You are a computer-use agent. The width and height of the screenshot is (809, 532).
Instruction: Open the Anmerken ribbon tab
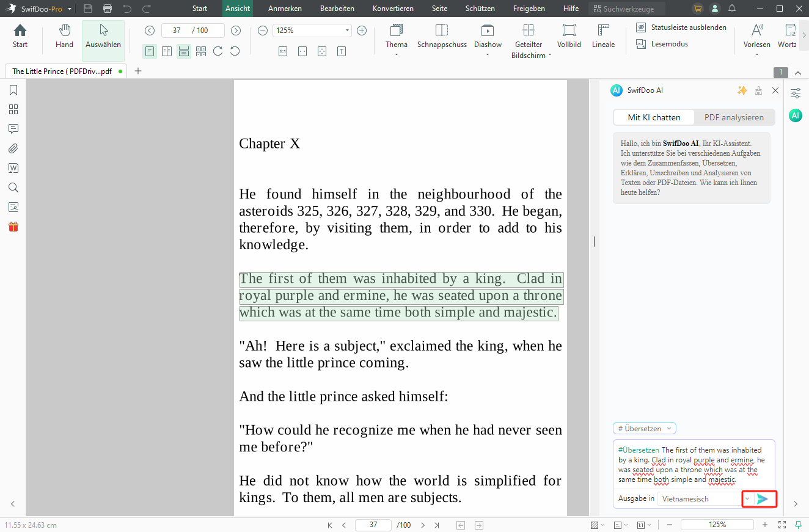coord(285,9)
